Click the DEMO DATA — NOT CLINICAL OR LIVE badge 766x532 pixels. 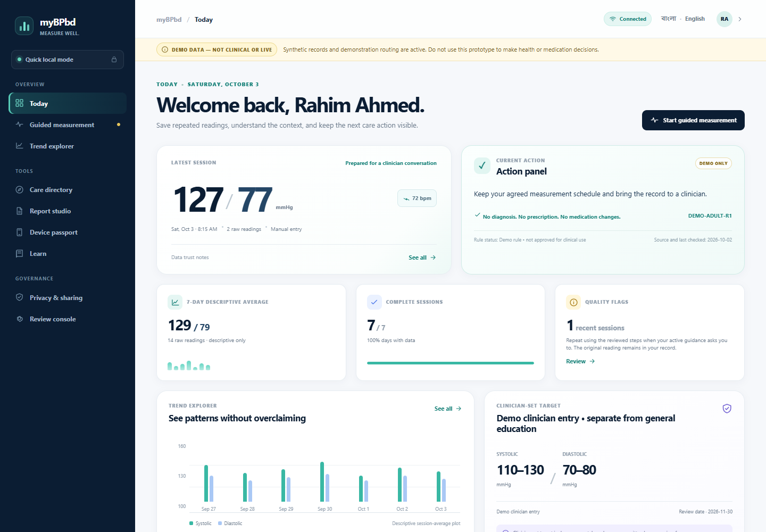coord(217,49)
